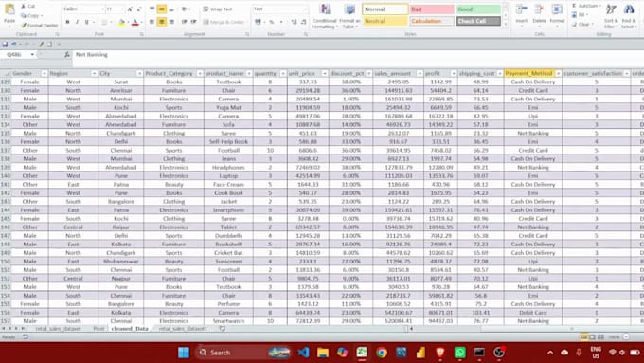Toggle Bottom Align for cells
644x363 pixels.
tap(171, 9)
